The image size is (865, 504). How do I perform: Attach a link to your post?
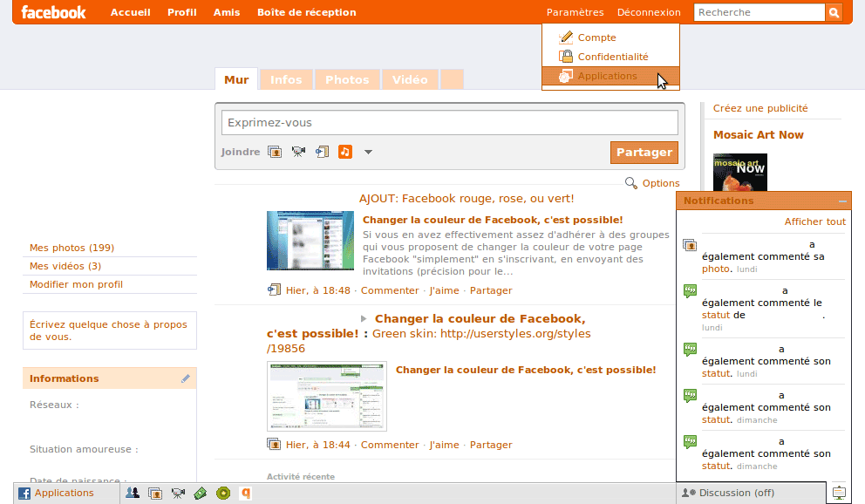pyautogui.click(x=321, y=151)
